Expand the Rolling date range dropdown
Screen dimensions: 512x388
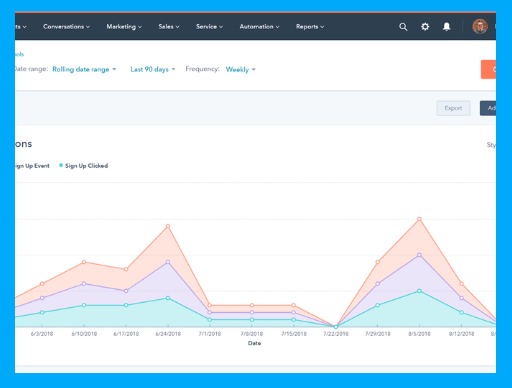84,69
